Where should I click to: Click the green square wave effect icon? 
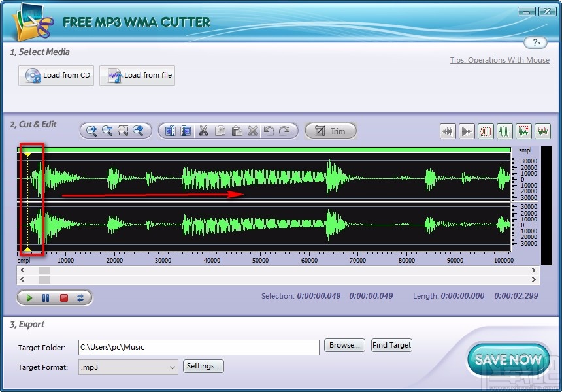click(x=504, y=131)
